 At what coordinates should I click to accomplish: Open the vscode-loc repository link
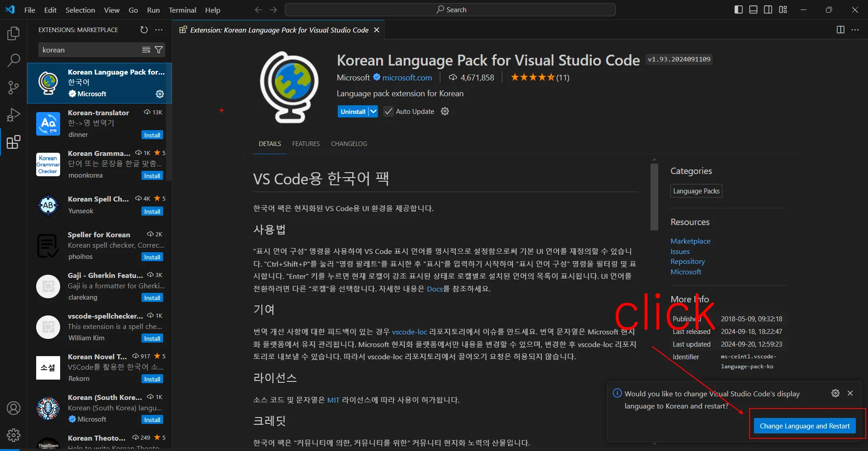pyautogui.click(x=410, y=332)
